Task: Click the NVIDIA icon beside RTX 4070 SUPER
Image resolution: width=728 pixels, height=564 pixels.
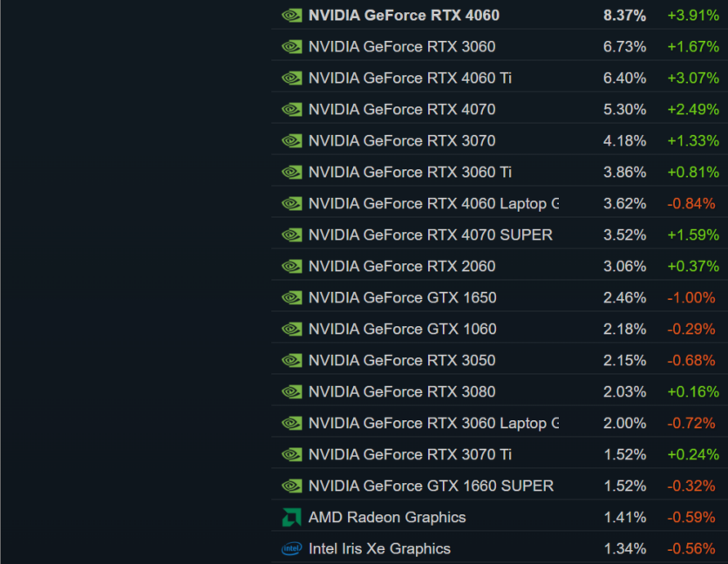Action: point(291,234)
